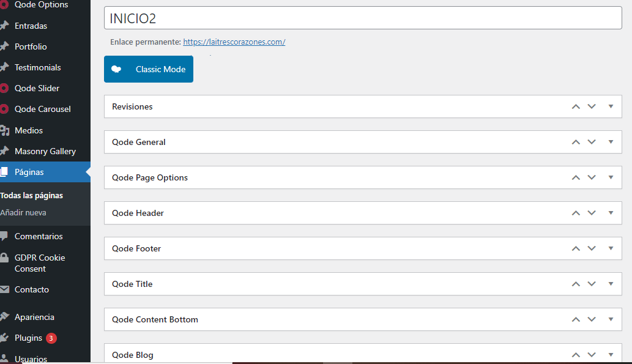632x364 pixels.
Task: Click the Medios media icon
Action: point(4,130)
